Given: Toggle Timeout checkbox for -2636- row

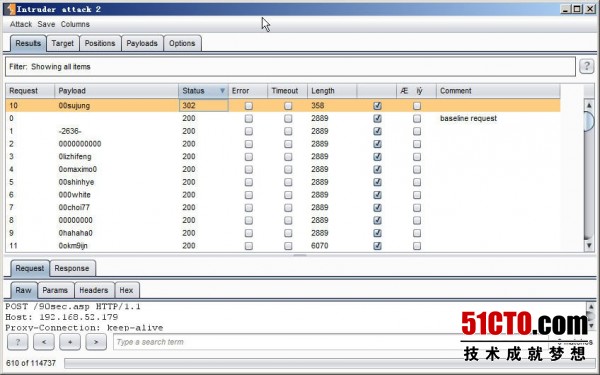Looking at the screenshot, I should coord(288,131).
